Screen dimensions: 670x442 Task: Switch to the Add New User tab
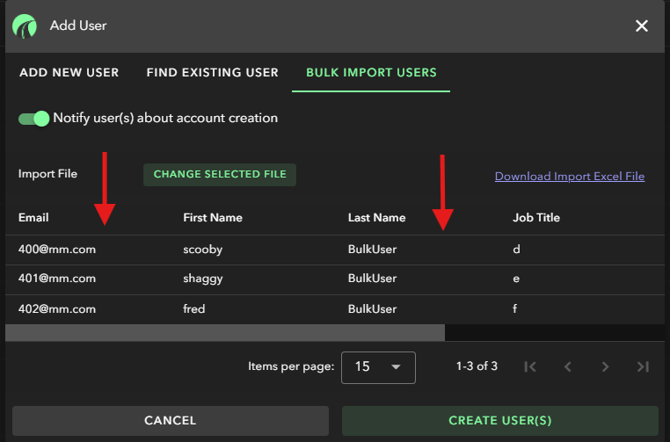pyautogui.click(x=69, y=73)
